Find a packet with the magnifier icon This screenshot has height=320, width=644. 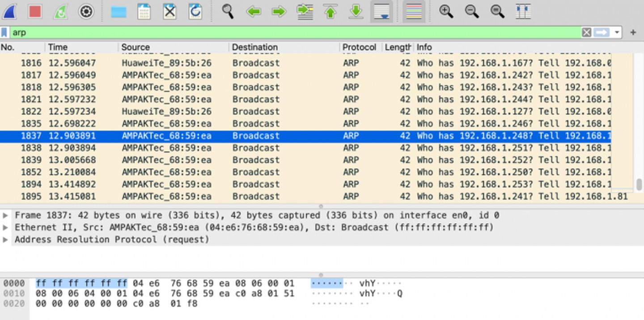point(228,11)
